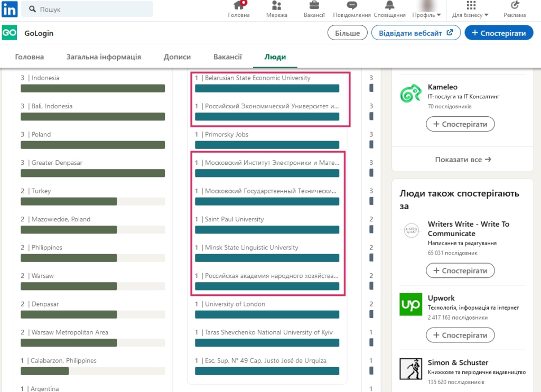541x392 pixels.
Task: Click the blue Спостерігати follow button
Action: 499,33
